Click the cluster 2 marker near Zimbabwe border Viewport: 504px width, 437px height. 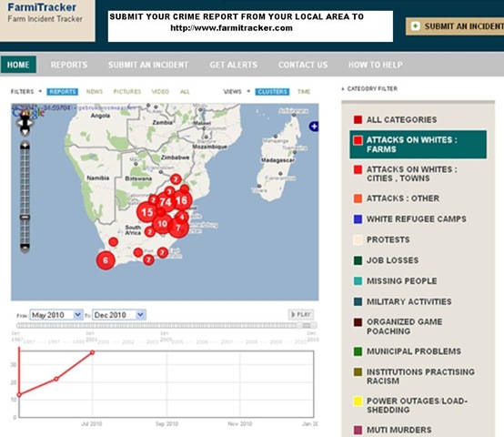(176, 179)
